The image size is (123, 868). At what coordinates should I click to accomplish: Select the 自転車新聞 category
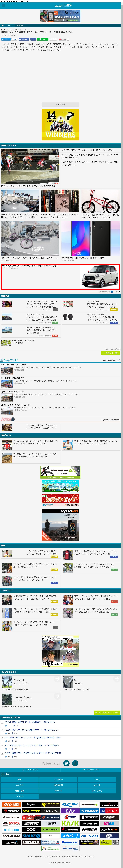58,785
